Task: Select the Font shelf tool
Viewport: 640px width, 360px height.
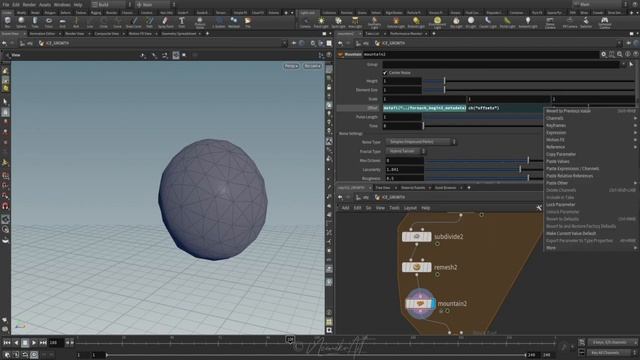Action: [x=182, y=22]
